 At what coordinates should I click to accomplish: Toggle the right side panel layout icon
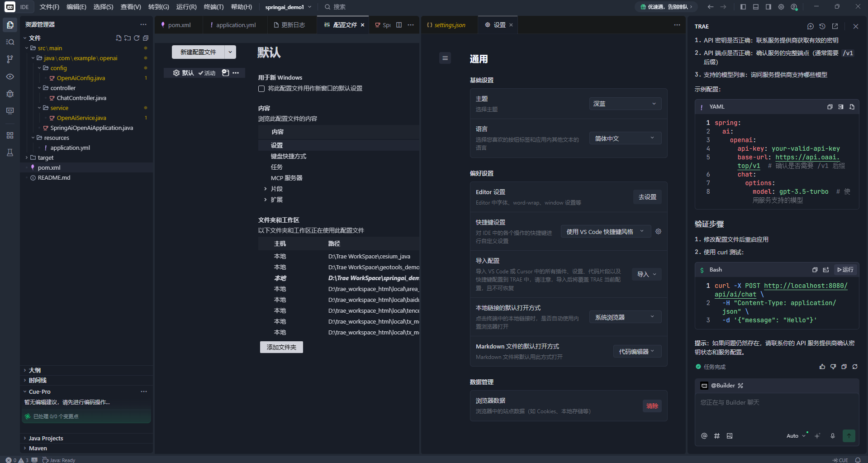pos(768,7)
